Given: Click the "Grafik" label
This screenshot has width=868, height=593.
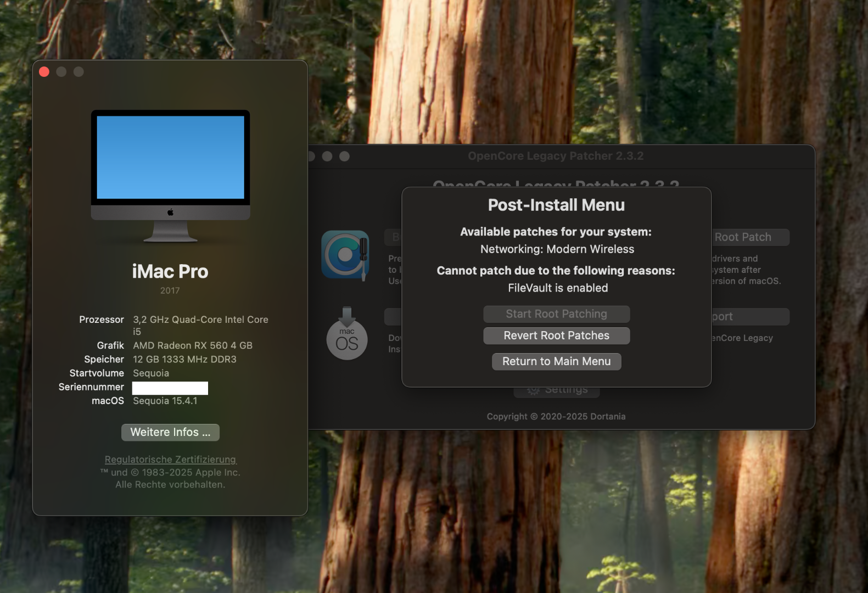Looking at the screenshot, I should coord(110,345).
